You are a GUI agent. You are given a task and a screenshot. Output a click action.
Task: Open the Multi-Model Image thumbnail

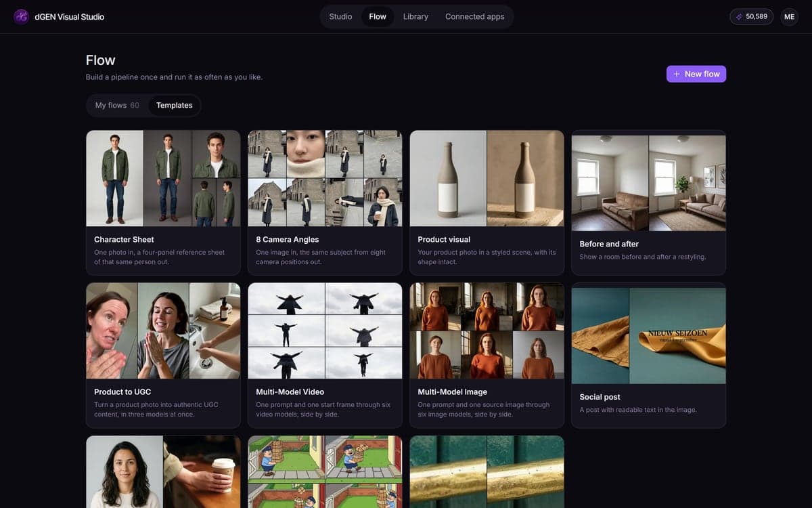click(x=487, y=331)
